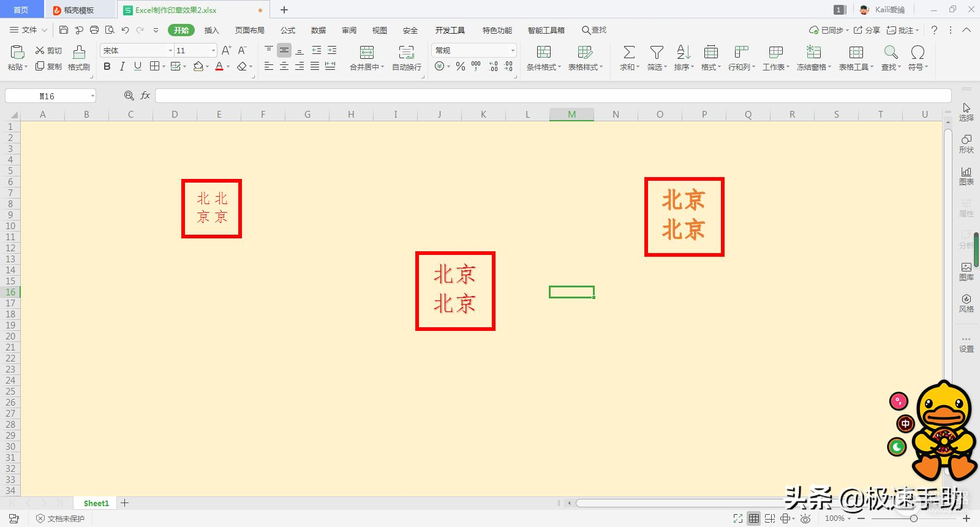Open the 选择 selection pane icon

(966, 112)
